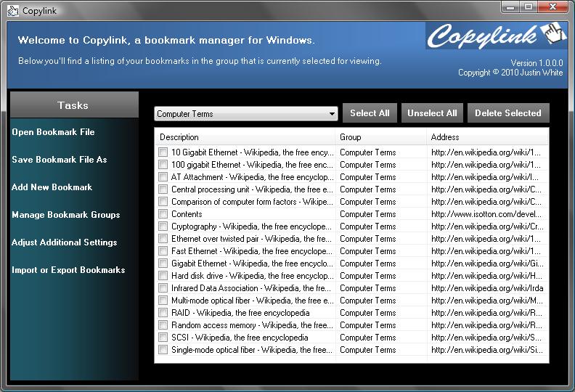Click the wiki/Irda address cell
The height and width of the screenshot is (392, 575).
487,288
